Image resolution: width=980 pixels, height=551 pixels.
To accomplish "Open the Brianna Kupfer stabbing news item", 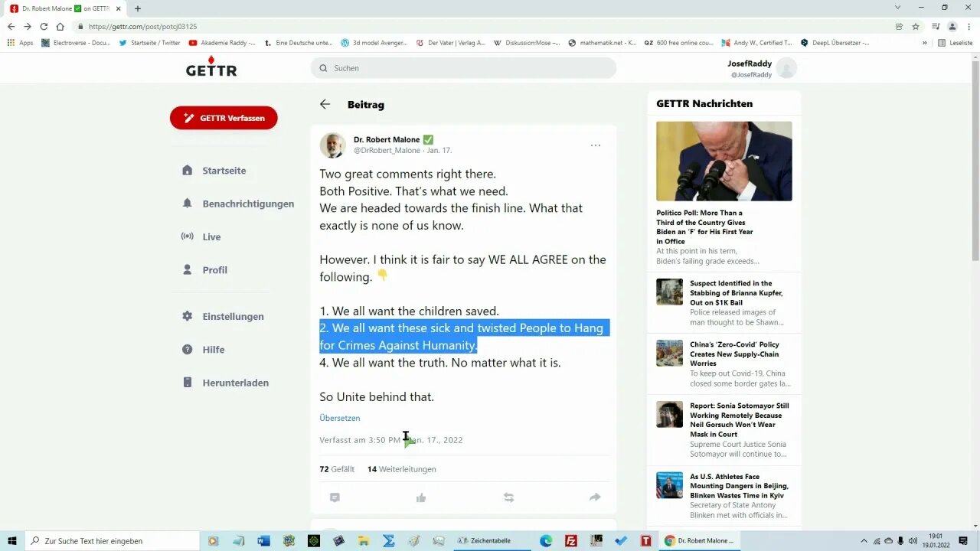I will point(737,293).
